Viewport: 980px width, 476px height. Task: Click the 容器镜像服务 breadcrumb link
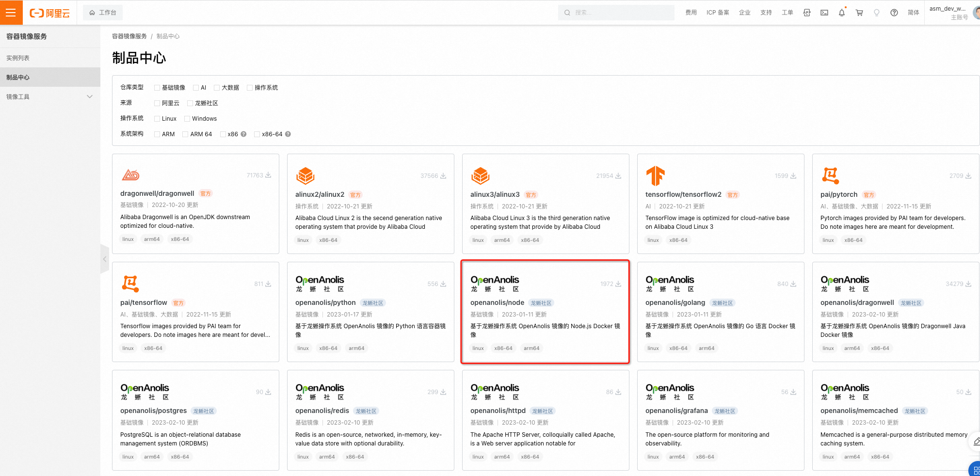(129, 36)
